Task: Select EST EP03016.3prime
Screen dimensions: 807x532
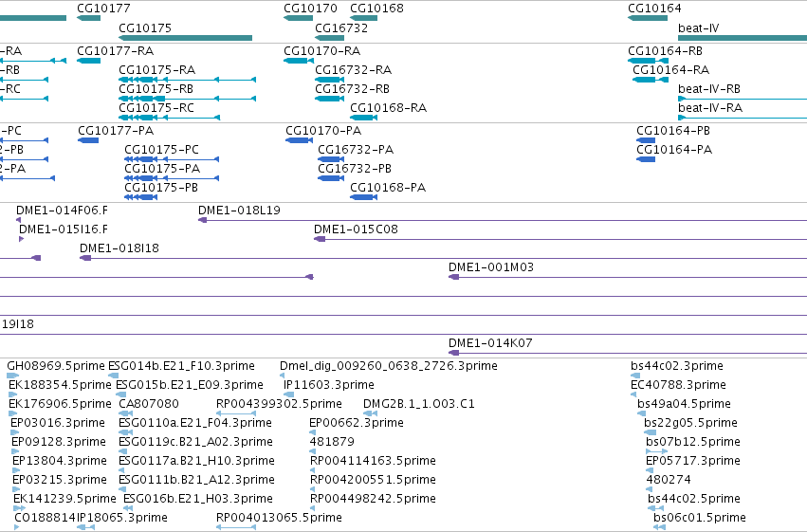Action: pos(14,432)
